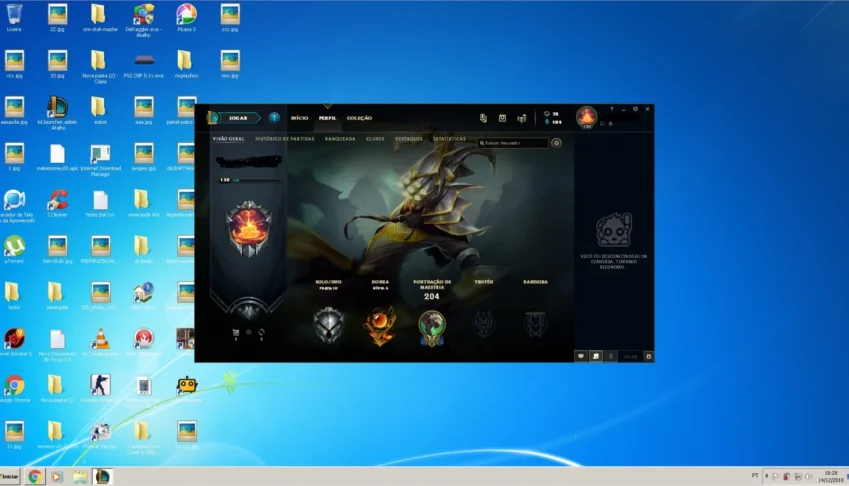
Task: Select the VLC media player desktop icon
Action: (100, 343)
